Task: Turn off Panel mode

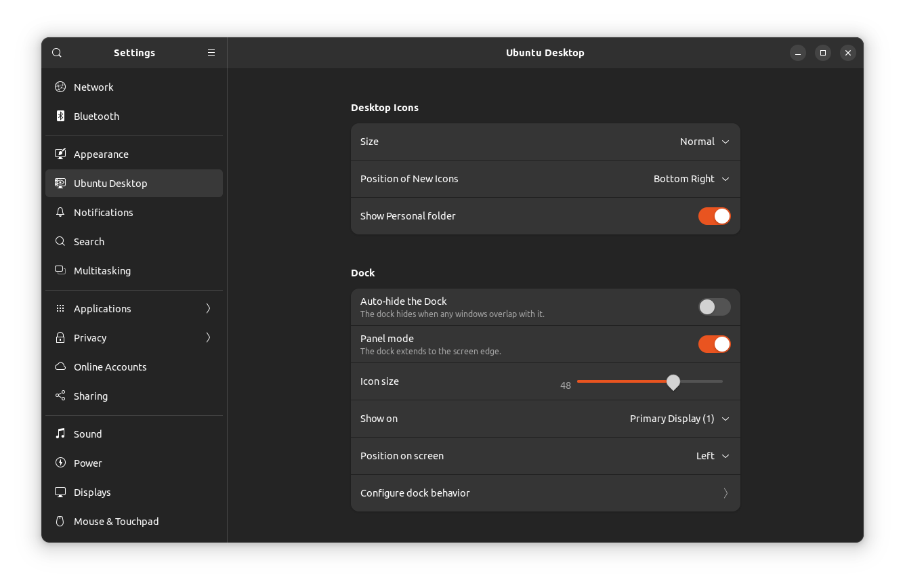Action: point(714,344)
